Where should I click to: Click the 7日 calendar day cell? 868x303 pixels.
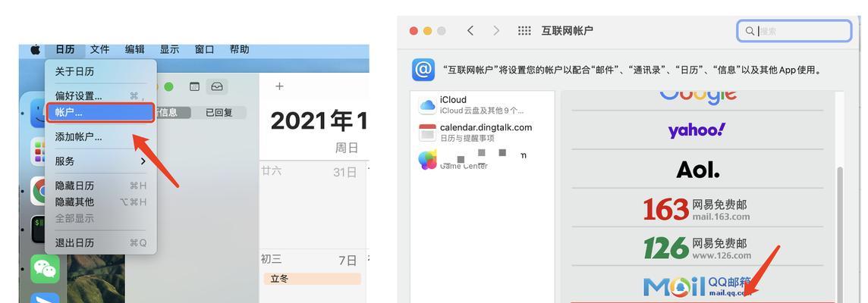(313, 276)
